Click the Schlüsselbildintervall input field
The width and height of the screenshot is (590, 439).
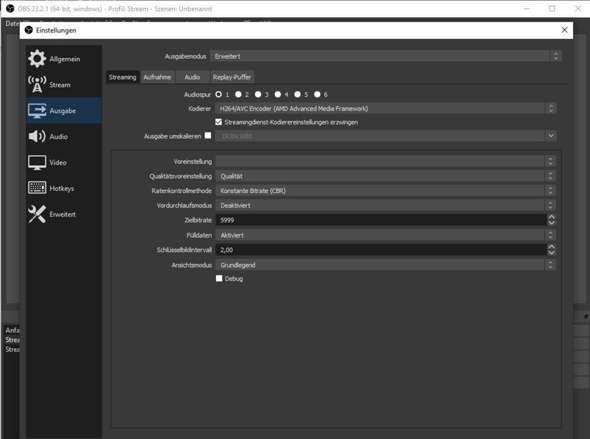[x=381, y=250]
